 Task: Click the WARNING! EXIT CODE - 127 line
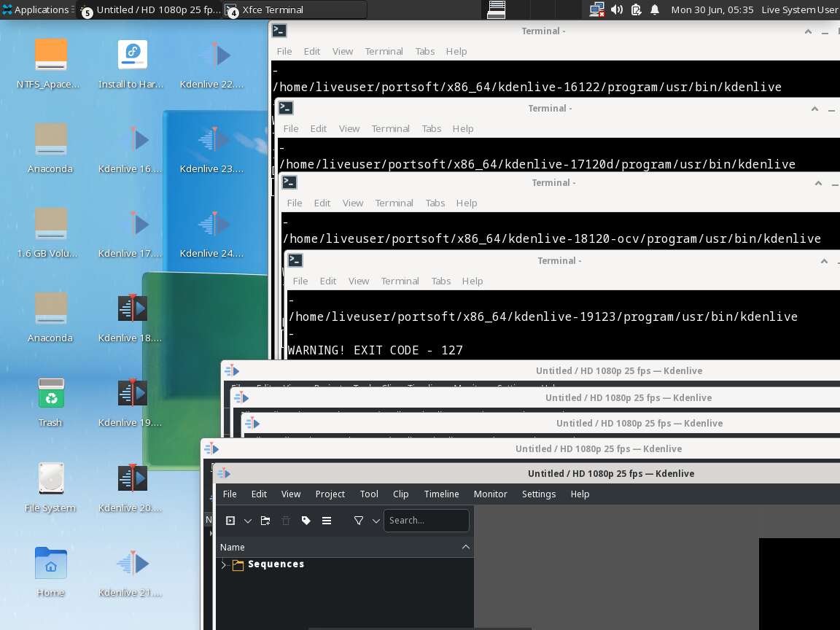pos(375,350)
